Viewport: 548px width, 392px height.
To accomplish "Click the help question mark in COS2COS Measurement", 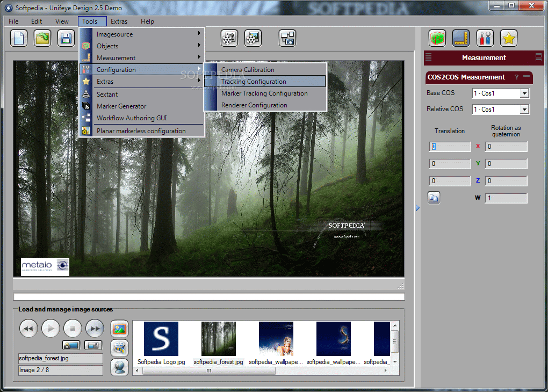I will coord(516,77).
